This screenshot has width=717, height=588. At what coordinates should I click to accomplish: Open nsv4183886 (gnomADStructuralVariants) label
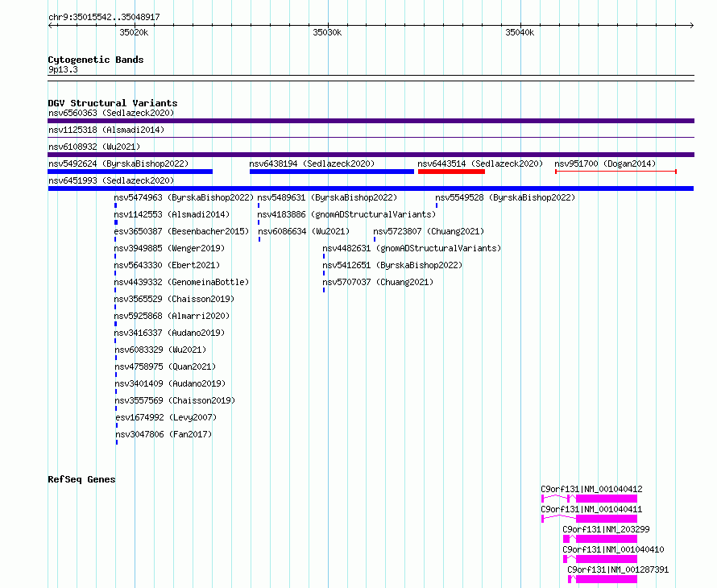(x=346, y=214)
